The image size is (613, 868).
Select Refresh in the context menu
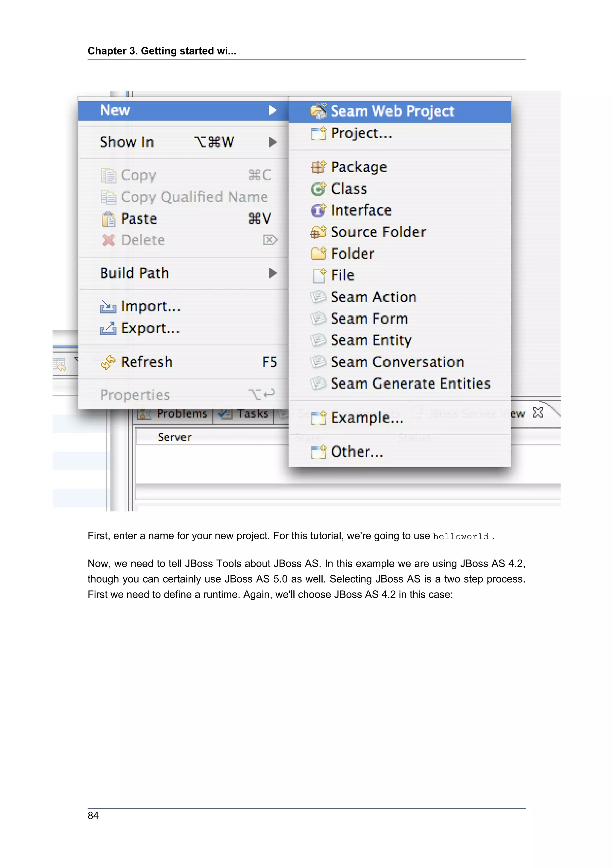point(183,362)
